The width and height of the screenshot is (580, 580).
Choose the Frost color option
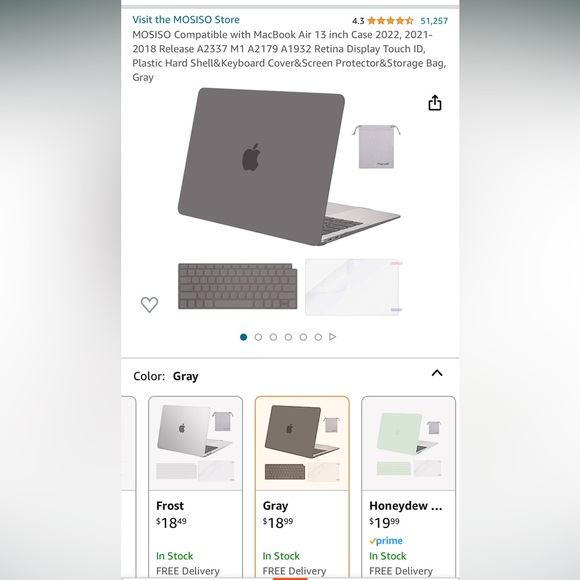pos(196,488)
